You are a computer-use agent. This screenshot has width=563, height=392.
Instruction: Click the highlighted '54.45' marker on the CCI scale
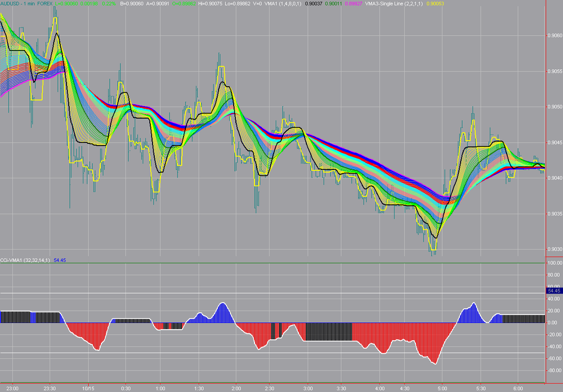click(554, 291)
